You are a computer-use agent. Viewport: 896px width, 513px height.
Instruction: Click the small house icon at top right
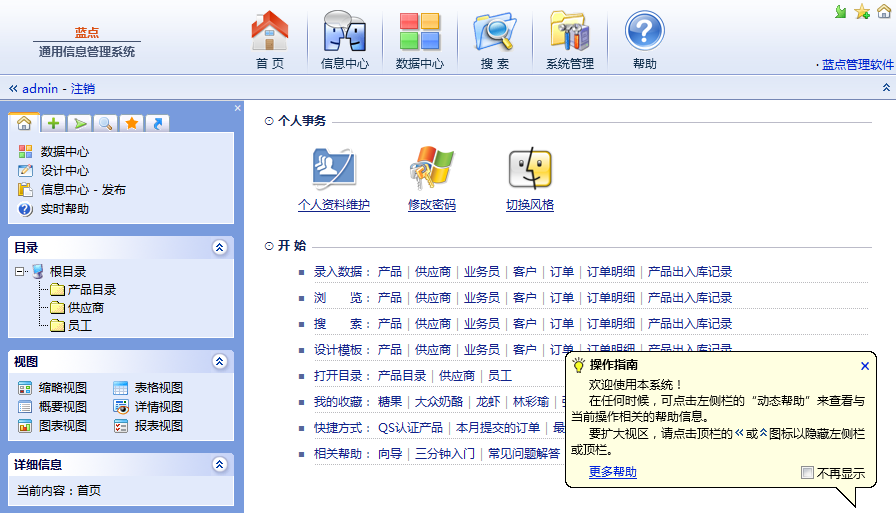[x=883, y=11]
